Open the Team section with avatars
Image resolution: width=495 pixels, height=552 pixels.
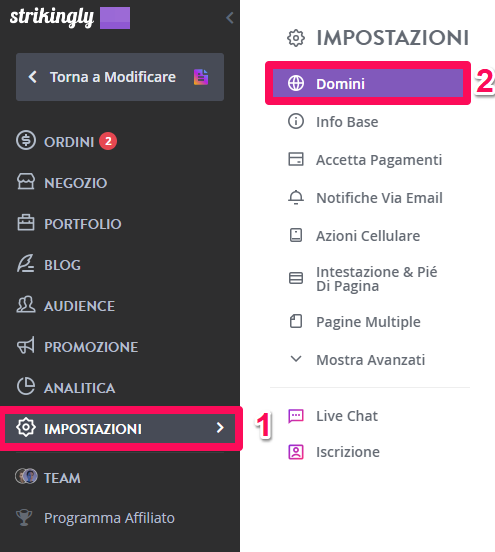tap(48, 477)
